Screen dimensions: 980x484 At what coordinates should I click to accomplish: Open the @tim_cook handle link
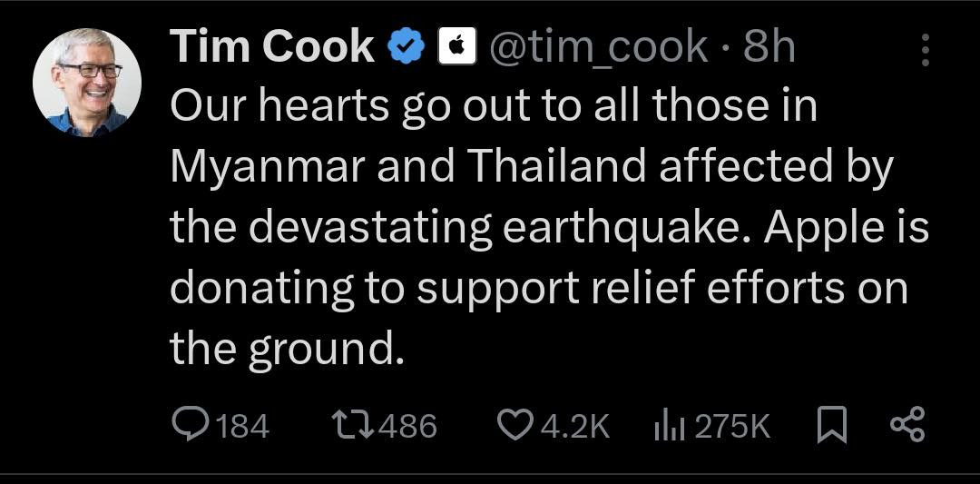(x=599, y=46)
